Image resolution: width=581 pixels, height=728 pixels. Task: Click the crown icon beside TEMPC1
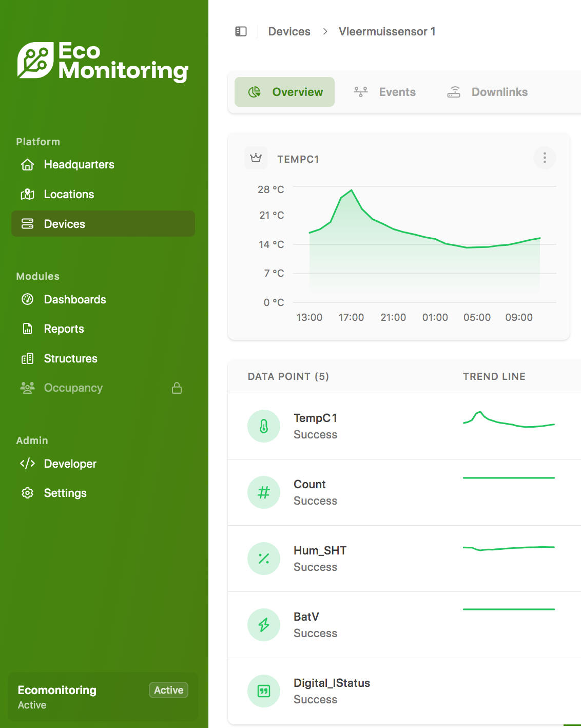coord(256,158)
